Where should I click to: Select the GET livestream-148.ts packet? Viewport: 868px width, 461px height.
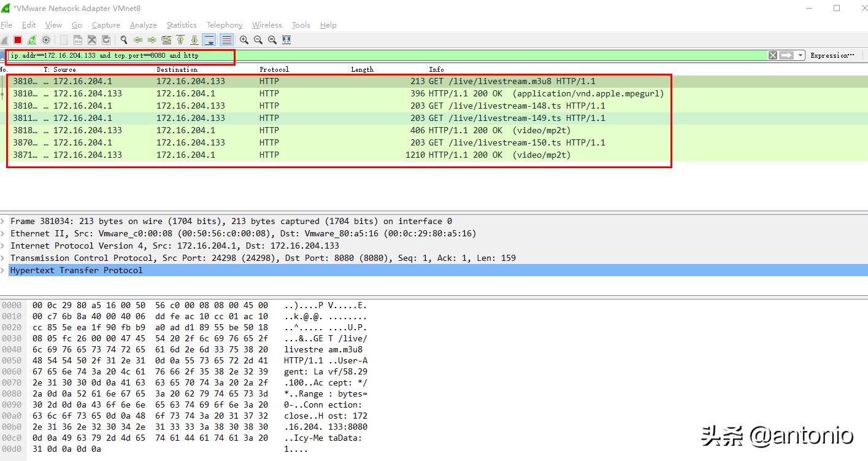pos(434,106)
